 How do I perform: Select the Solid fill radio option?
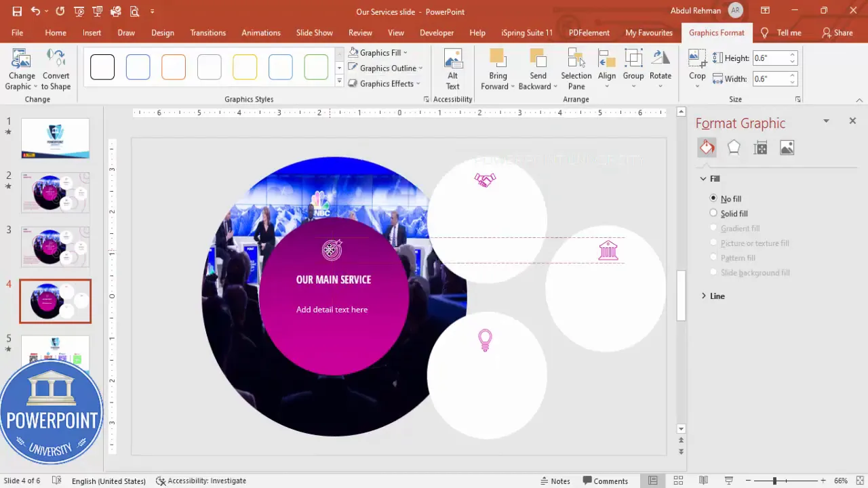[x=713, y=213]
